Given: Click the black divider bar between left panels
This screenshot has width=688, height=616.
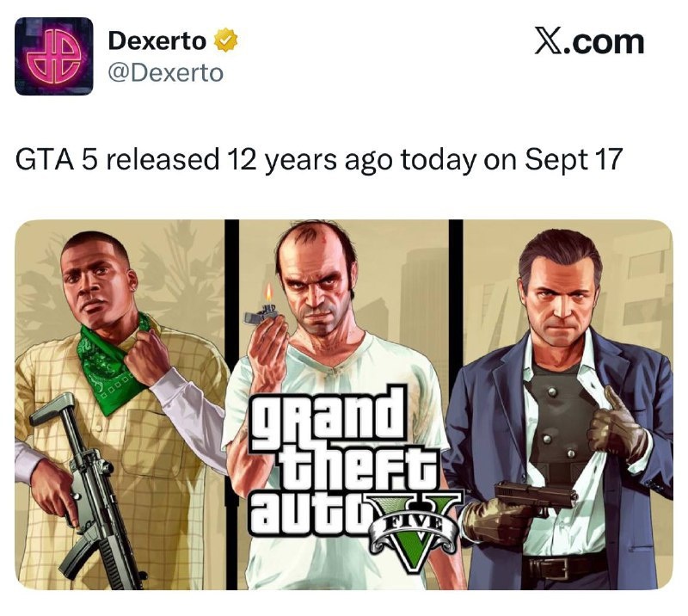Looking at the screenshot, I should point(232,404).
